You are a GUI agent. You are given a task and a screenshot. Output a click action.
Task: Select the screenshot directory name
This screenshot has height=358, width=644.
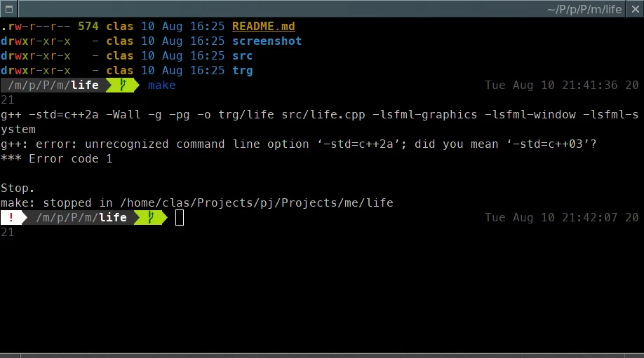coord(267,41)
